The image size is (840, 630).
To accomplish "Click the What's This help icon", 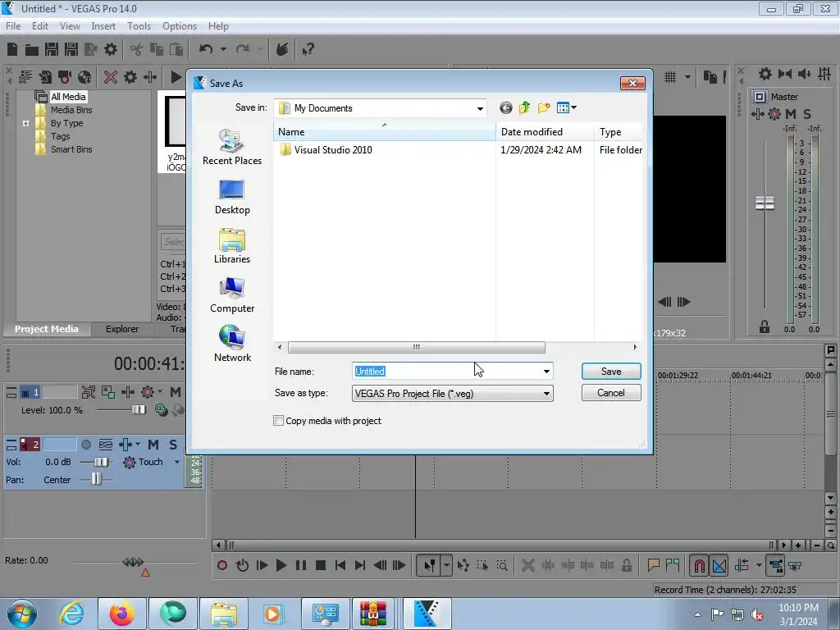I will click(308, 50).
